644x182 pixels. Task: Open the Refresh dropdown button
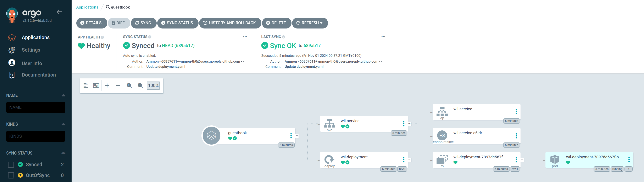[x=310, y=23]
